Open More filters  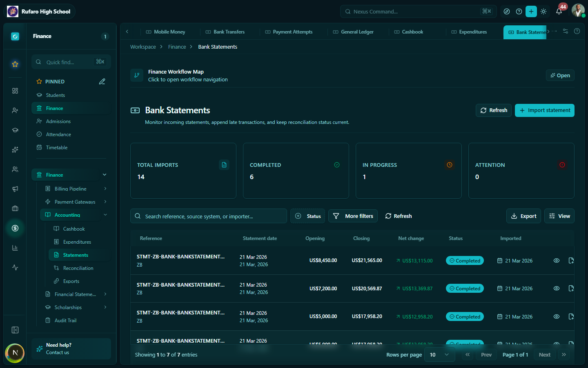[353, 216]
